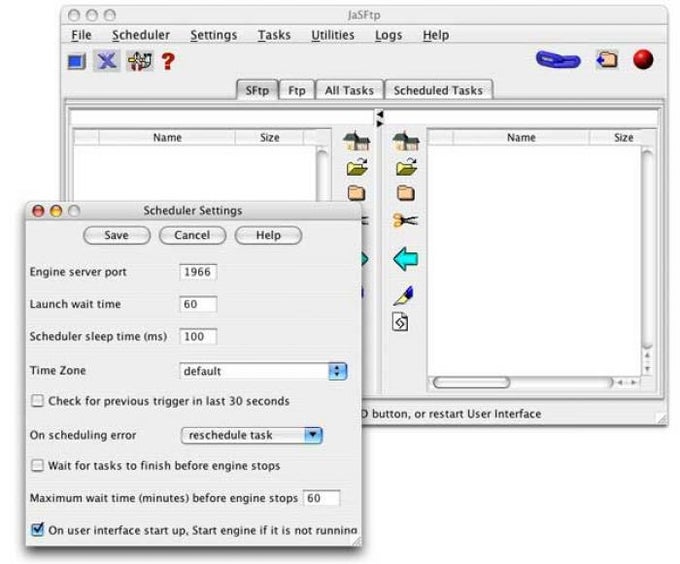Click the cyan left transfer arrow

tap(405, 259)
